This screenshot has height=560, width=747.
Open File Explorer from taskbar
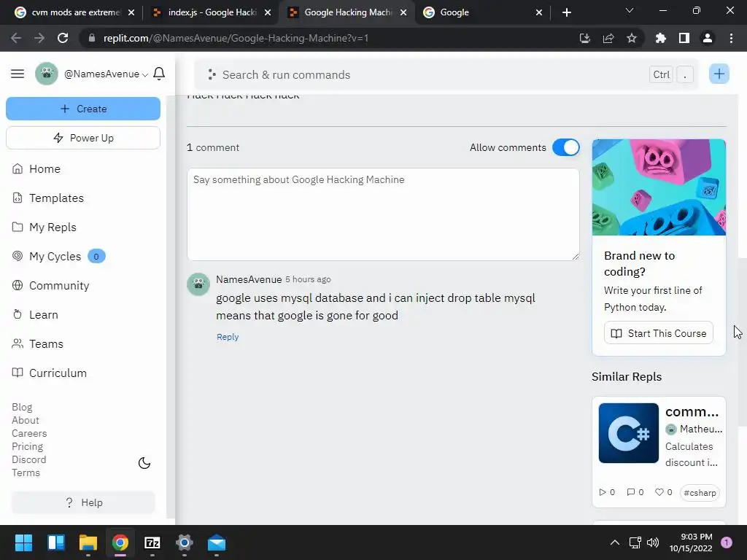tap(88, 542)
